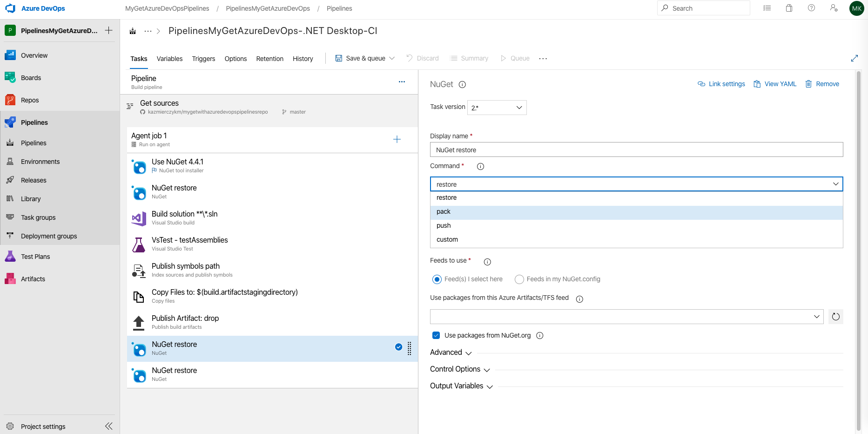The width and height of the screenshot is (868, 434).
Task: Click Link settings
Action: coord(721,84)
